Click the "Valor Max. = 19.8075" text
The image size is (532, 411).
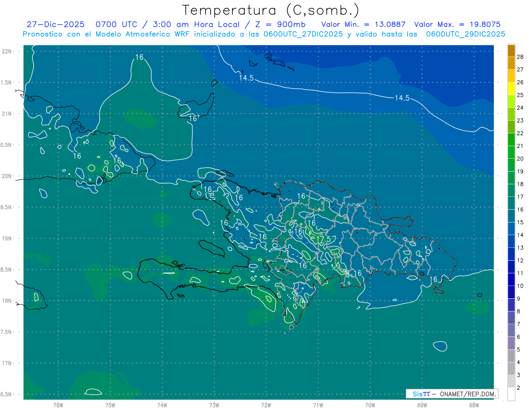tap(457, 25)
